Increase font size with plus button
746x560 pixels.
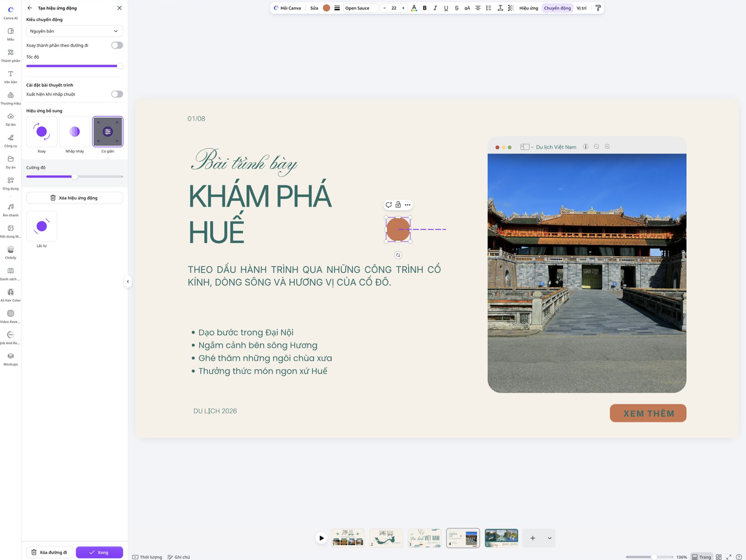coord(403,8)
